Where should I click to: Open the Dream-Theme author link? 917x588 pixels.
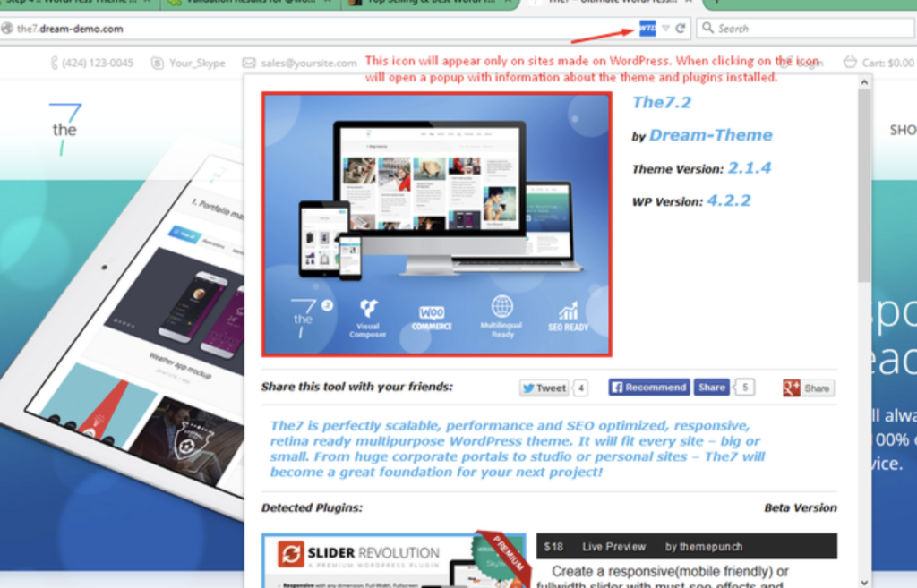710,135
